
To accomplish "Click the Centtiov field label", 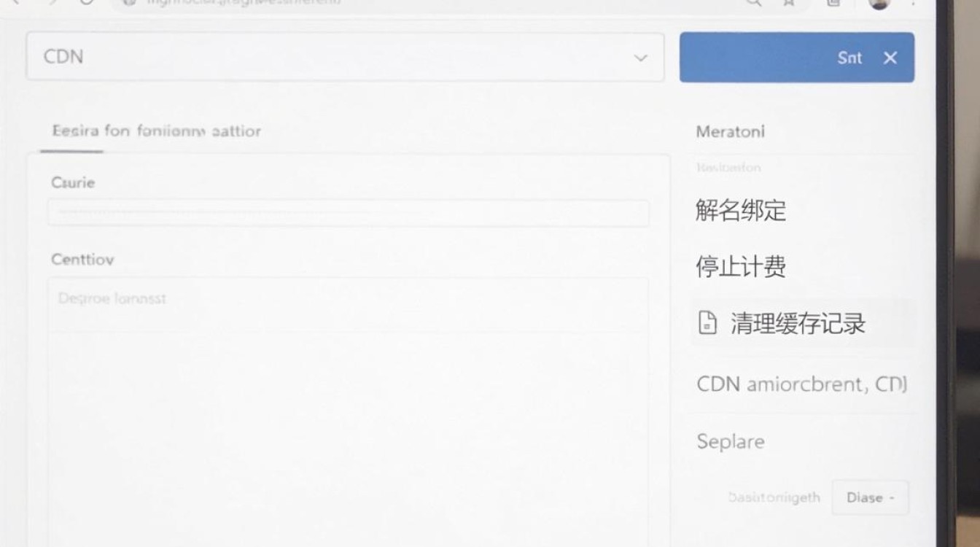I will pos(82,259).
